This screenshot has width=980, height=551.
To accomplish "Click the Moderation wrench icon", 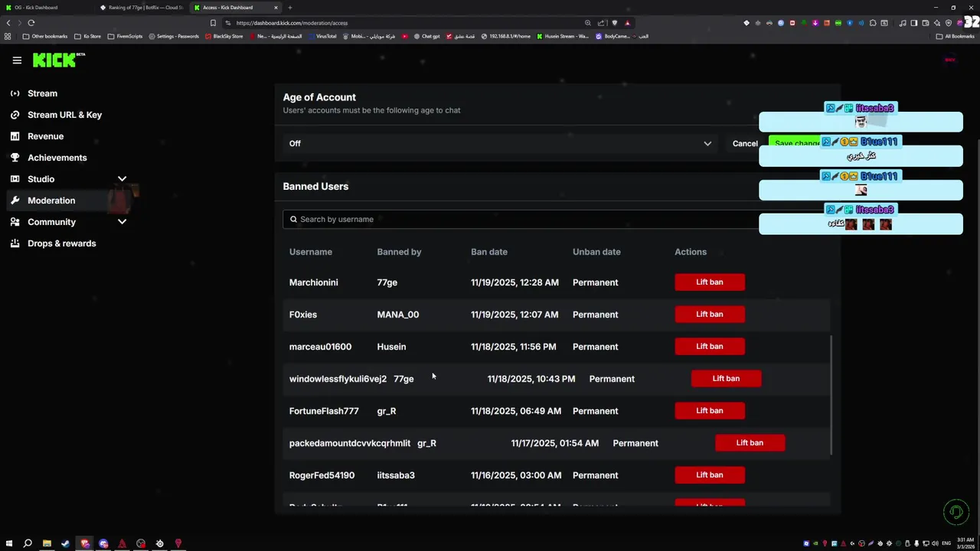I will [x=15, y=201].
